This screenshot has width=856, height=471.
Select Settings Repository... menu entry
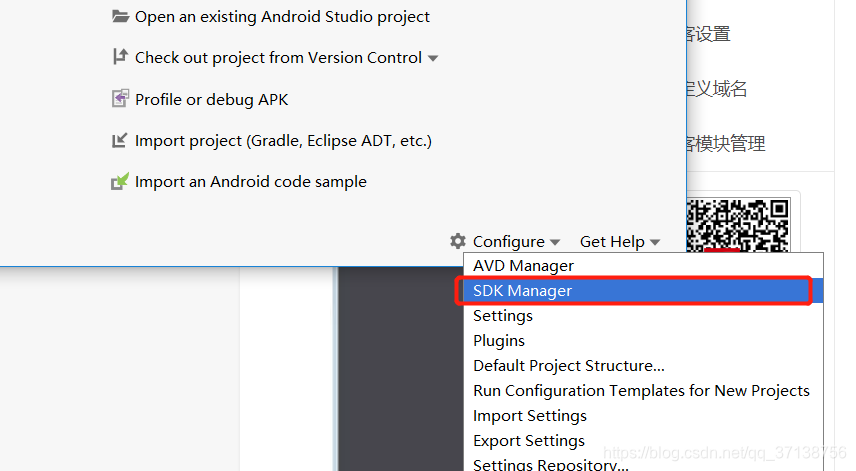(643, 463)
